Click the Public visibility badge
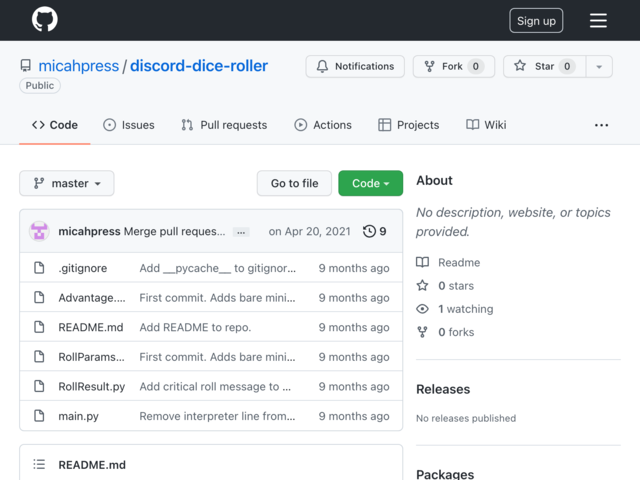Viewport: 640px width, 480px height. (x=40, y=85)
